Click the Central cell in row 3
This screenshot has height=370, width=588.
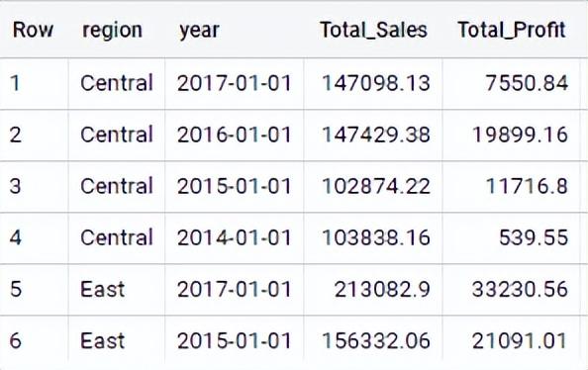click(x=117, y=186)
